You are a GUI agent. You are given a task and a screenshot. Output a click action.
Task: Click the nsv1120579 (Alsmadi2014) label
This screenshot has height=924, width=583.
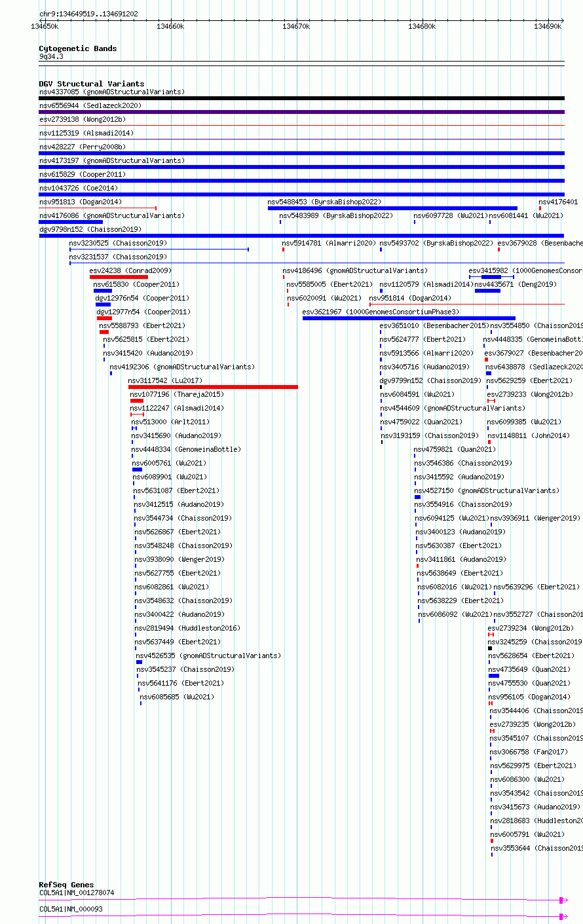426,284
